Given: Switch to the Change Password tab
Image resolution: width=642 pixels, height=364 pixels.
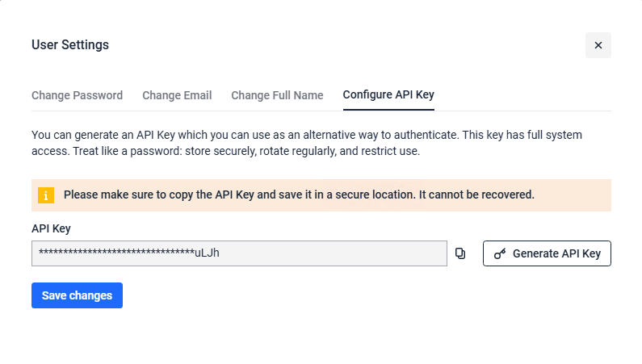Looking at the screenshot, I should pos(77,95).
